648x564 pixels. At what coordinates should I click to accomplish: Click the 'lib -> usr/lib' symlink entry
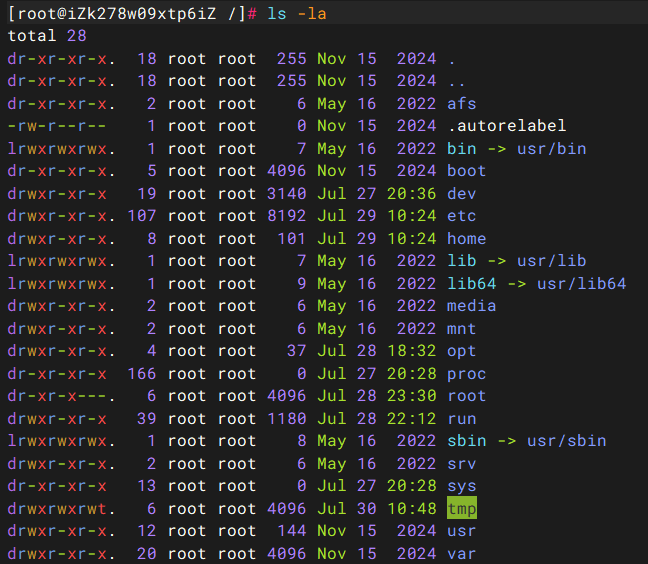coord(517,261)
